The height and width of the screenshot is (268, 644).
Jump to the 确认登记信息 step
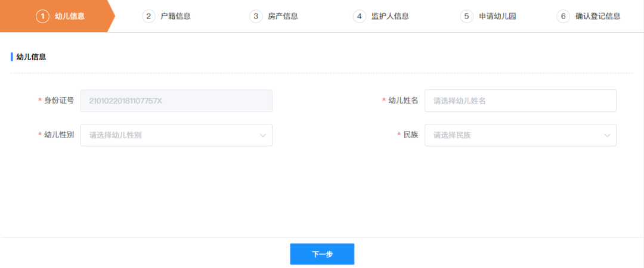click(x=597, y=16)
